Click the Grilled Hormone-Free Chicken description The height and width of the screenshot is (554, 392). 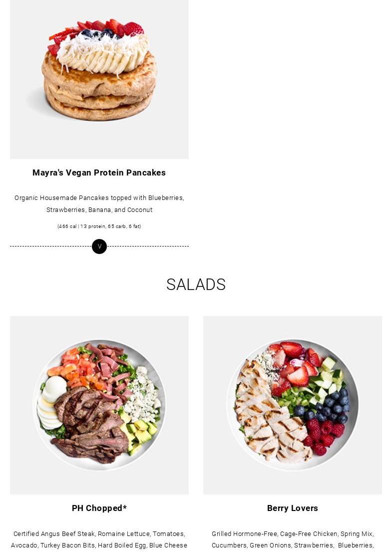[293, 539]
